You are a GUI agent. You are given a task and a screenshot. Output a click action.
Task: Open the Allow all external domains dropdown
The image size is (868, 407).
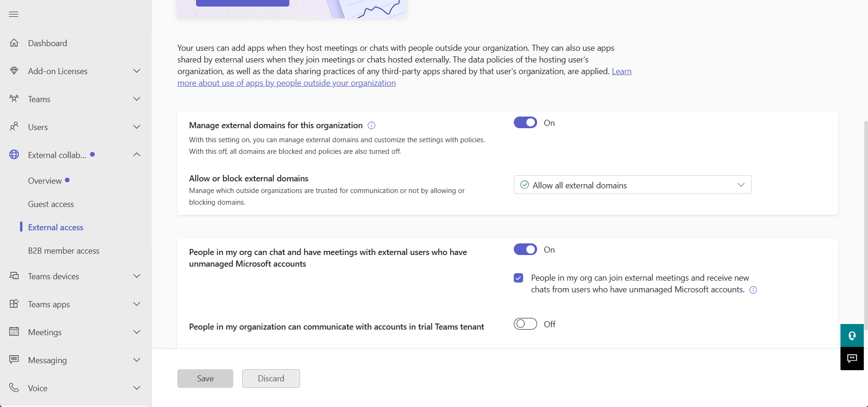tap(632, 185)
